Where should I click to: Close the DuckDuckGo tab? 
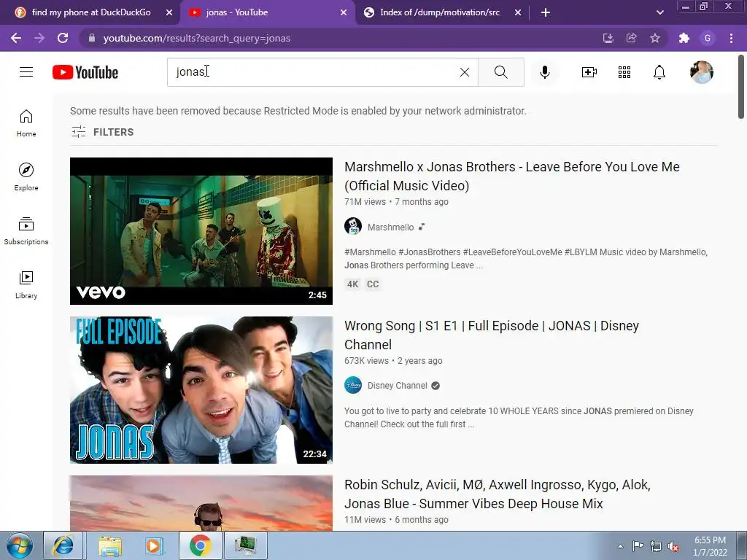click(x=169, y=12)
